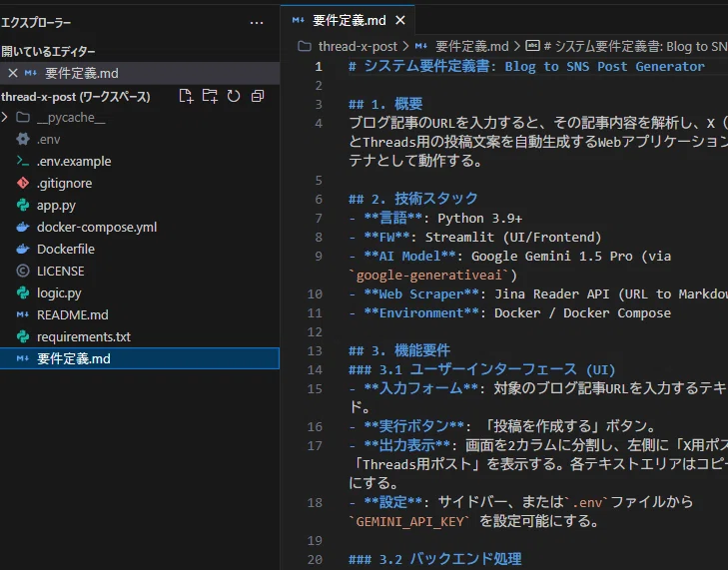This screenshot has height=570, width=728.
Task: Click the Python icon beside app.py
Action: [x=23, y=206]
